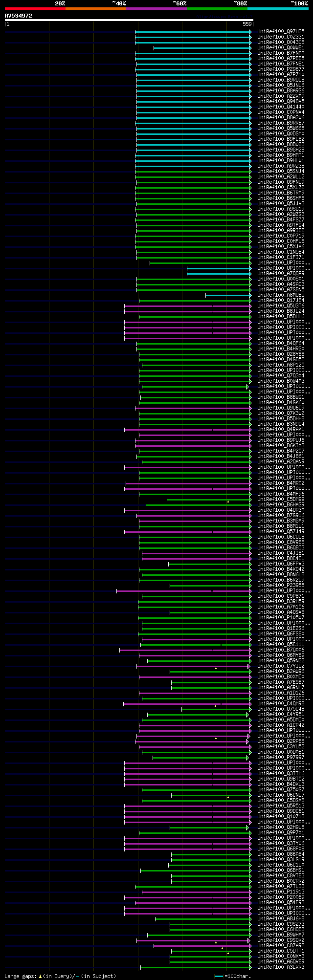The width and height of the screenshot is (313, 980).
Task: Click the cyan 100char scale key
Action: coord(219,976)
